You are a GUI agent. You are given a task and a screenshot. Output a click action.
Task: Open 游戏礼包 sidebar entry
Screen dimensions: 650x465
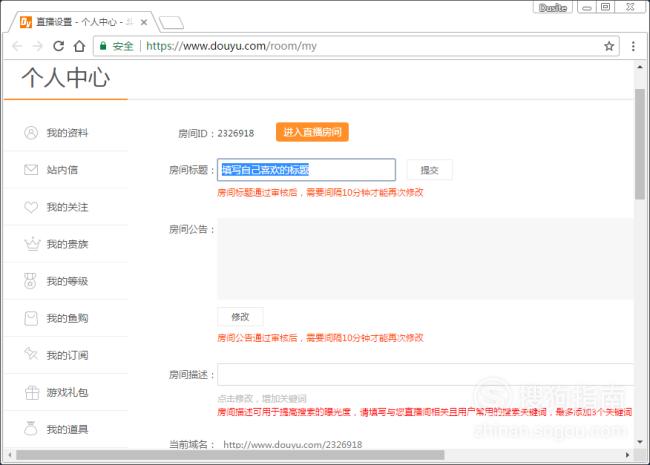(67, 392)
